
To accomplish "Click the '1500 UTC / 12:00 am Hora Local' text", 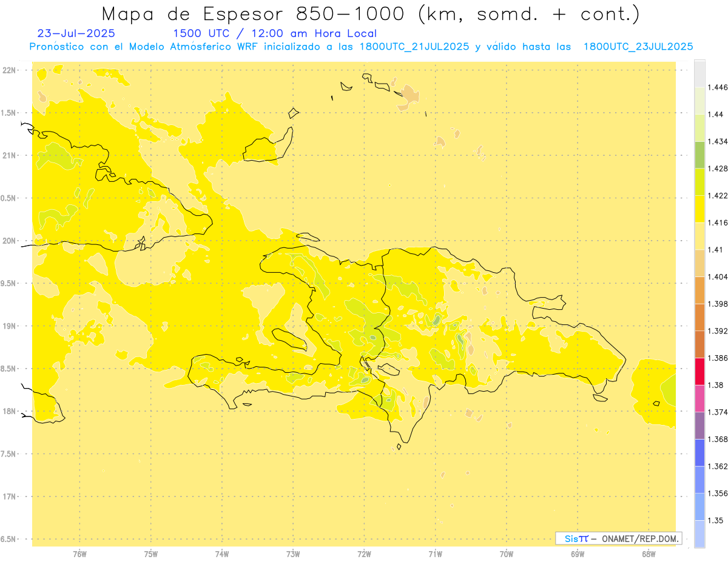I will [x=275, y=33].
